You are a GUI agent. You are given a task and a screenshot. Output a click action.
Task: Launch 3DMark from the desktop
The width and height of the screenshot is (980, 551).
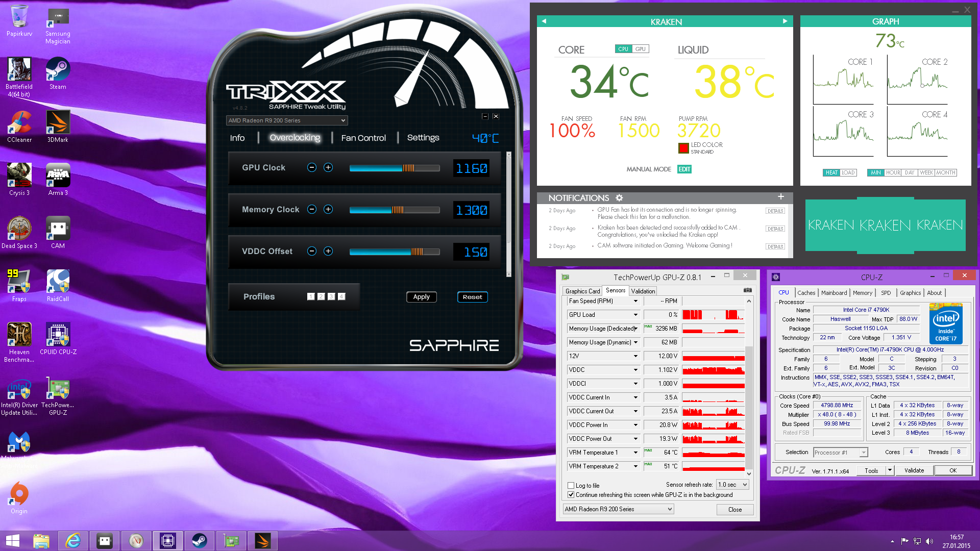click(x=58, y=127)
